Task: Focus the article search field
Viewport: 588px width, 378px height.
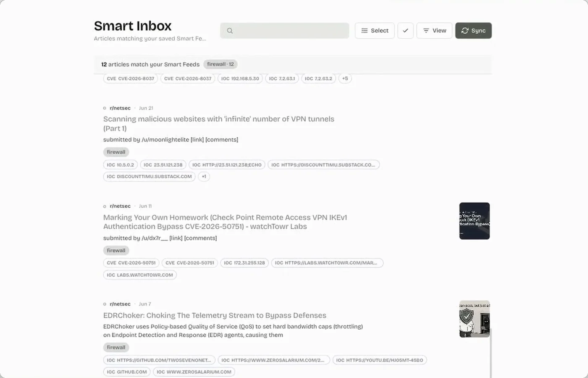Action: click(x=284, y=31)
